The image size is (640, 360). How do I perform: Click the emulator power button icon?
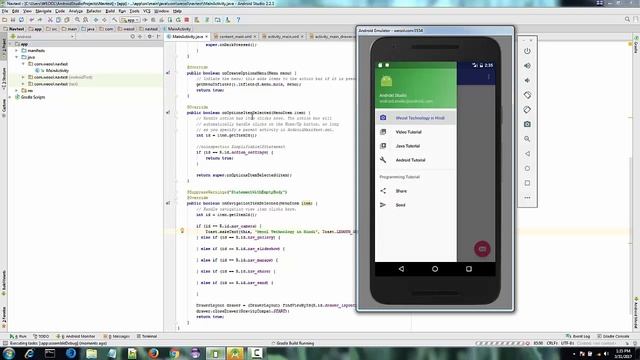tap(527, 51)
